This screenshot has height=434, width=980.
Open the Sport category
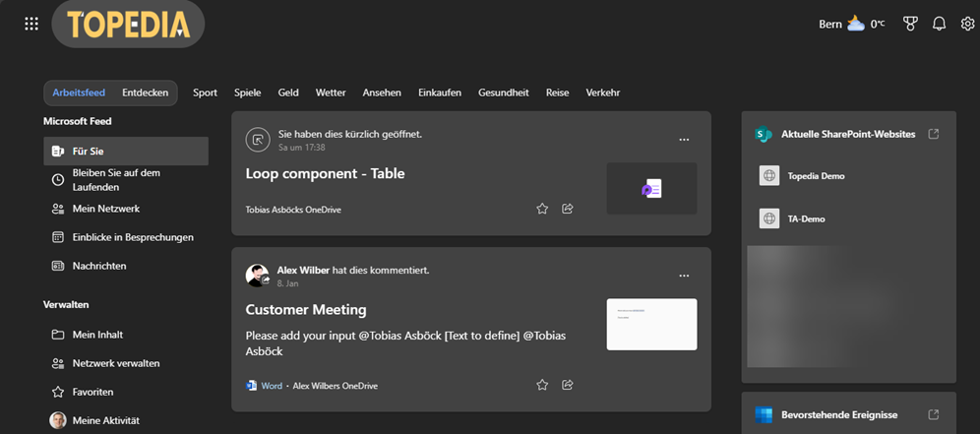[x=205, y=93]
